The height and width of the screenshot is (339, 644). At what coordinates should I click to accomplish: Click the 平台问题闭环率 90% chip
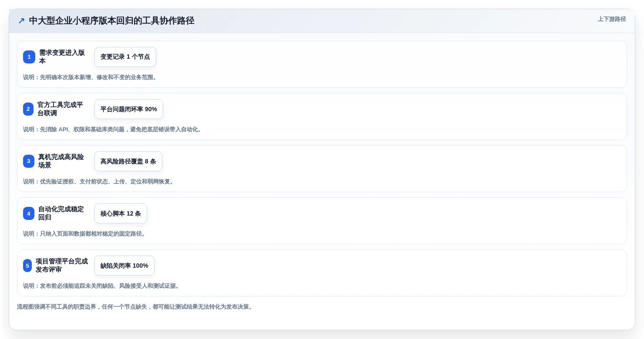(x=129, y=109)
